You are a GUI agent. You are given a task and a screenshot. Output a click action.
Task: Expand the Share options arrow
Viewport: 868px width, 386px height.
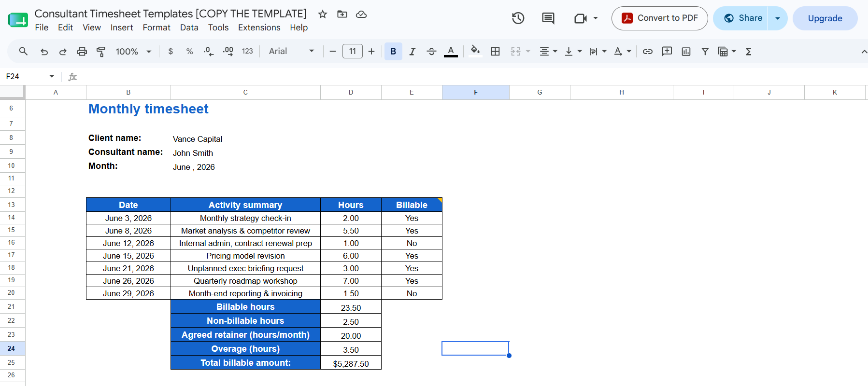click(x=778, y=18)
